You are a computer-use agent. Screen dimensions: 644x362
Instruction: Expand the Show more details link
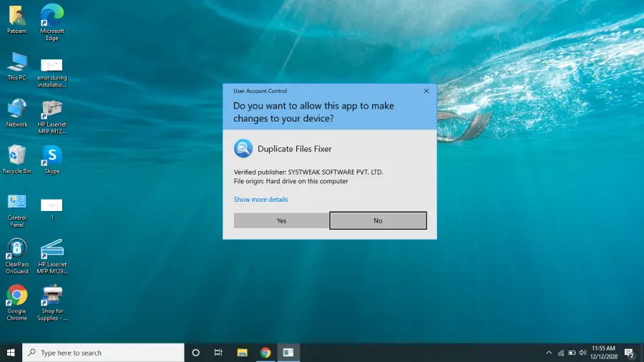(260, 200)
